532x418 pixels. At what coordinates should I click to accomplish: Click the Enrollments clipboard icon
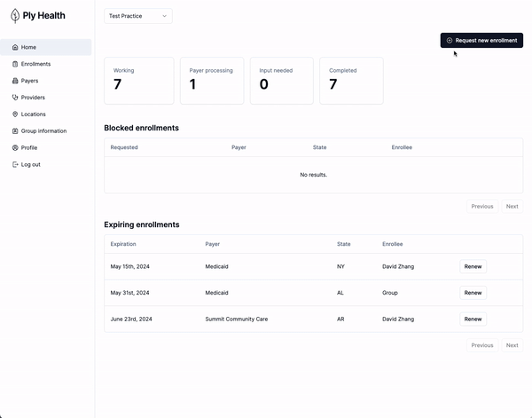[x=15, y=64]
